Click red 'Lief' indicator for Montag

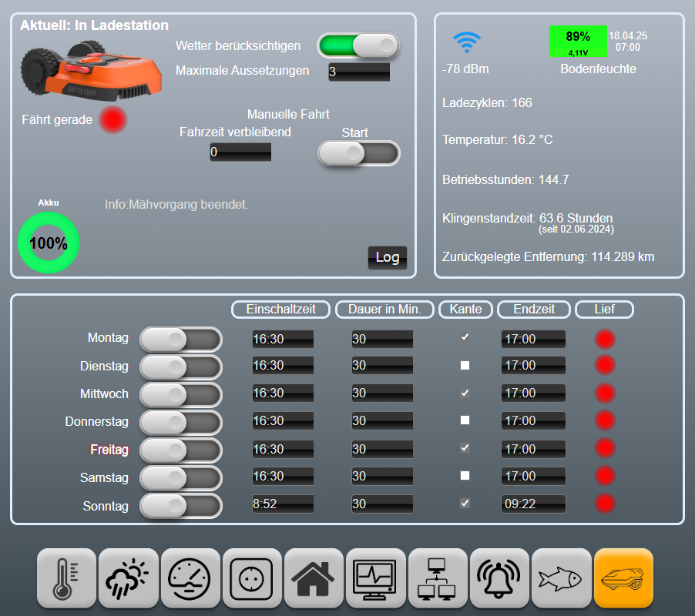coord(605,340)
